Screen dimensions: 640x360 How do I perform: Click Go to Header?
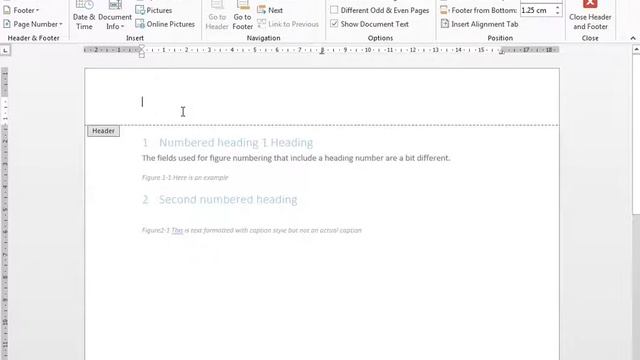(x=217, y=16)
